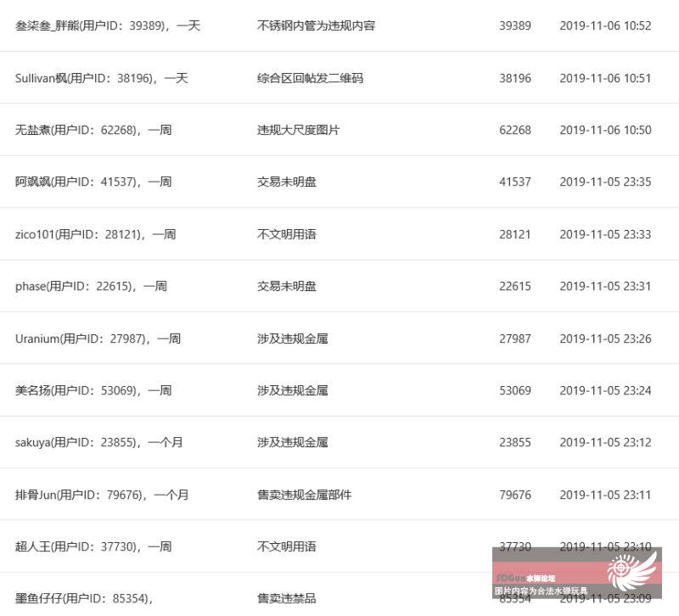Select reason 违规大尺度图片

click(x=299, y=130)
